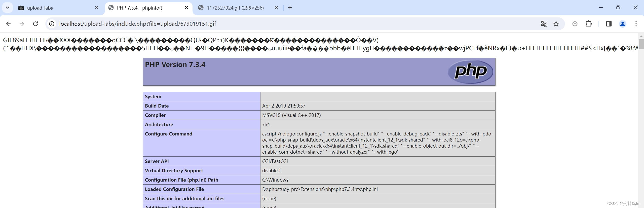
Task: Select MSVC15 (Visual C++ 2017) value
Action: click(x=291, y=115)
